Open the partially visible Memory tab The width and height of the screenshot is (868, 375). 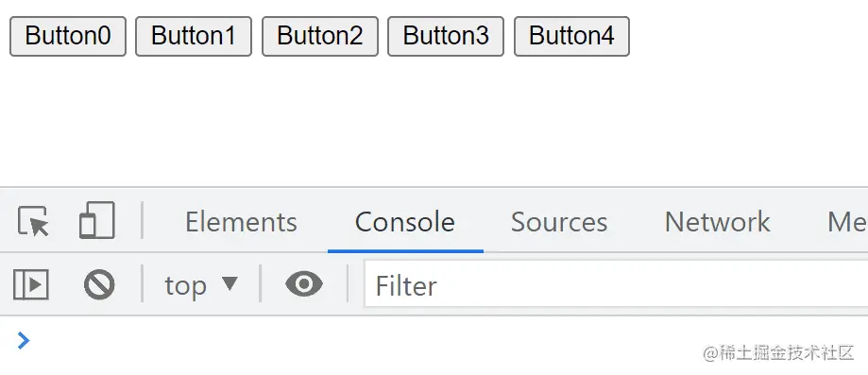(847, 222)
